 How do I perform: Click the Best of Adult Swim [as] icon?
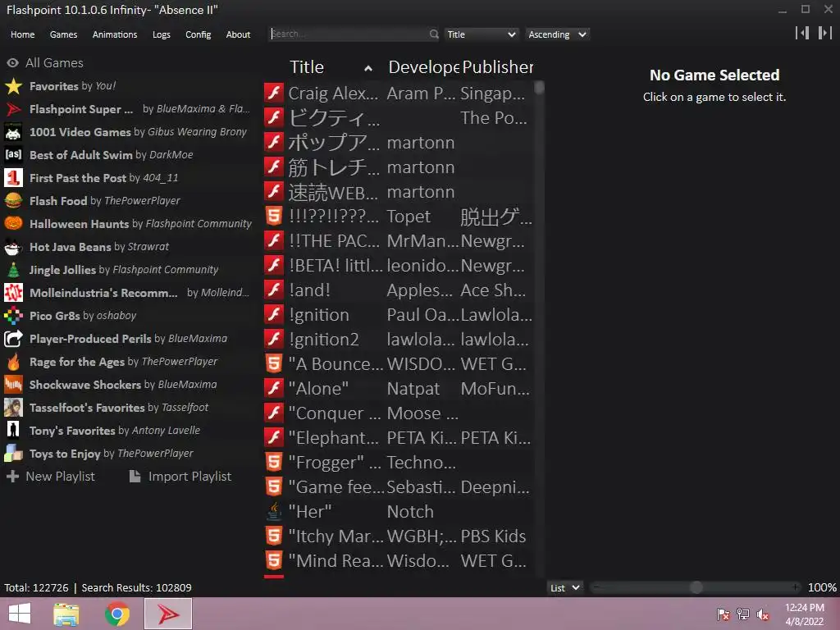[13, 155]
